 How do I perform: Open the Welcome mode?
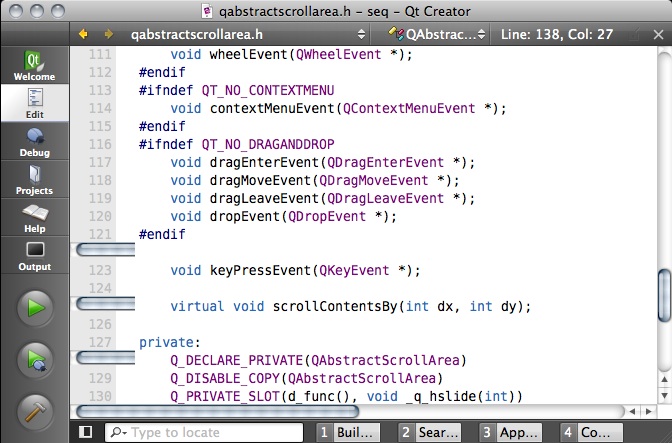[x=34, y=66]
